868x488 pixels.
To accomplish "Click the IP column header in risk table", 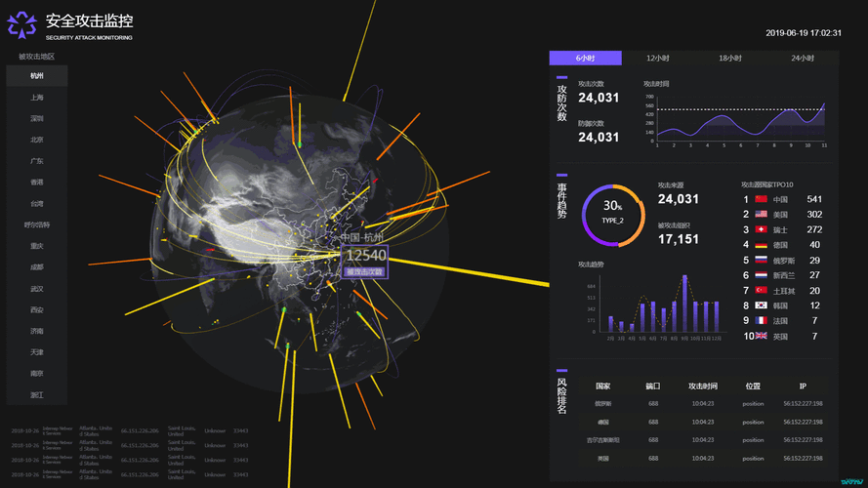I will [803, 386].
